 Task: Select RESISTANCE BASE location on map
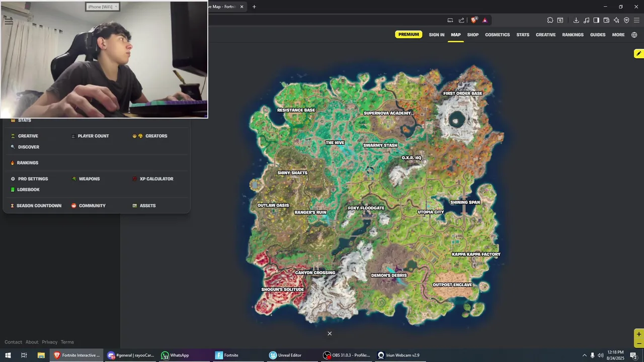[296, 110]
